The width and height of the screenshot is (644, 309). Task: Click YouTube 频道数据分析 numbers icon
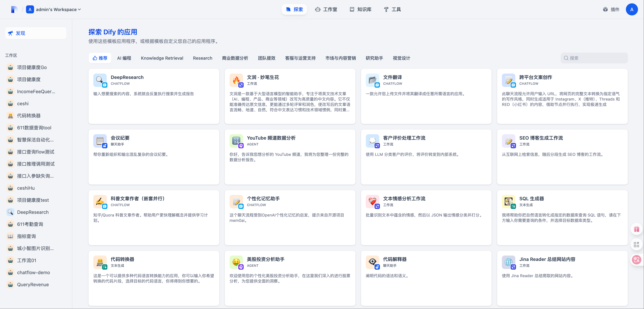236,141
